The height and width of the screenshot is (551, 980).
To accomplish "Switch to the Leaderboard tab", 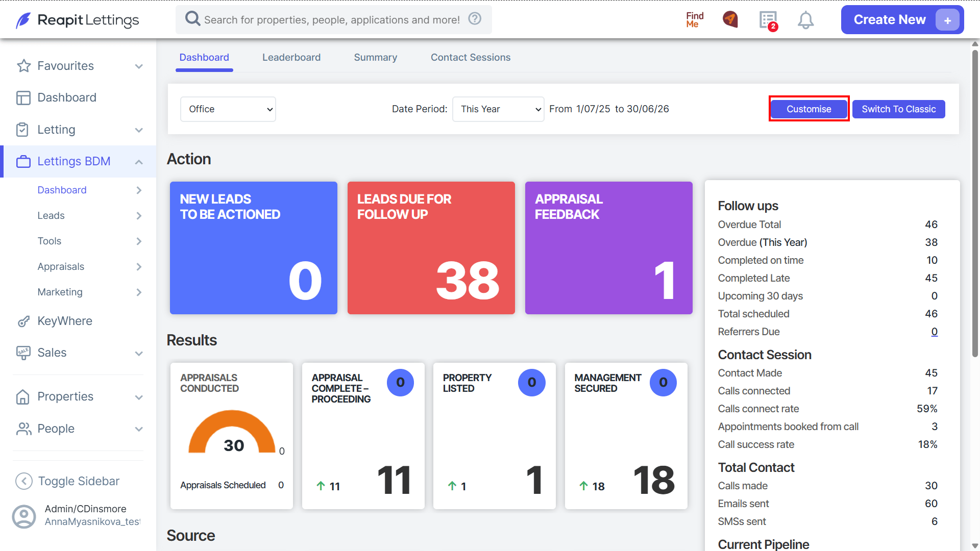I will click(x=291, y=58).
